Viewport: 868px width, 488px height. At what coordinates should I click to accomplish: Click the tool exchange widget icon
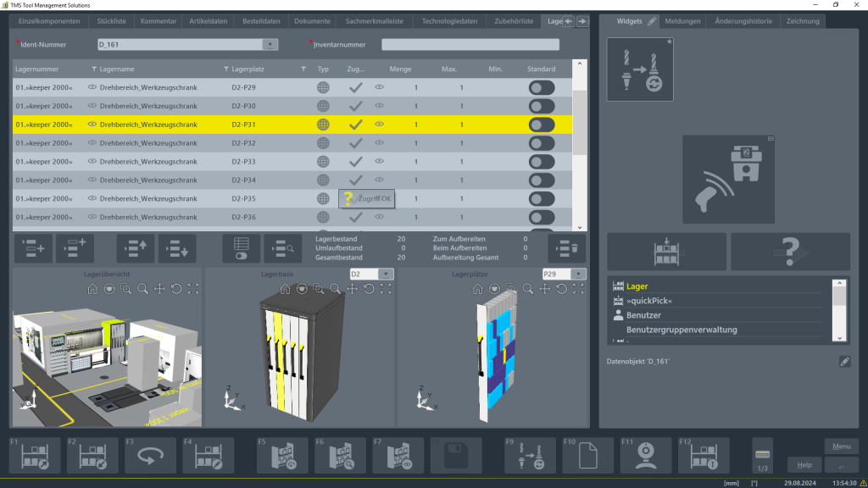pos(640,69)
